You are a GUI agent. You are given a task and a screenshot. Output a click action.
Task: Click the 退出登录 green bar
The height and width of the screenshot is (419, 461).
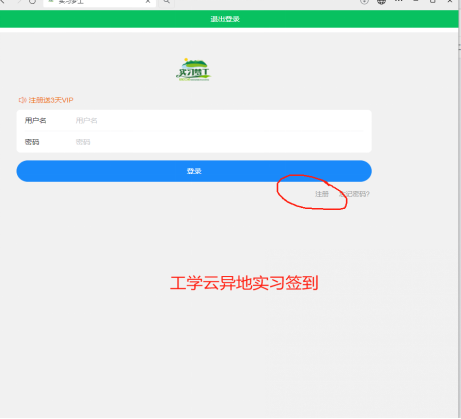pyautogui.click(x=229, y=19)
